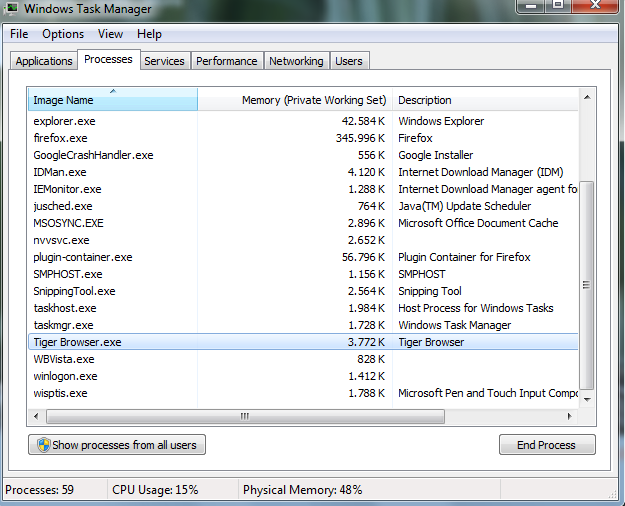Select the nvvsvc.exe process
625x506 pixels.
tap(303, 240)
